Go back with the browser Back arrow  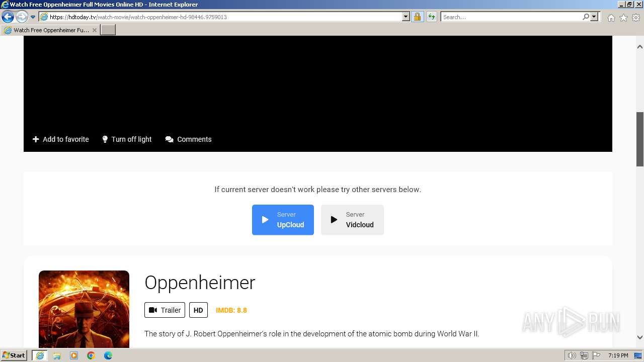tap(8, 17)
